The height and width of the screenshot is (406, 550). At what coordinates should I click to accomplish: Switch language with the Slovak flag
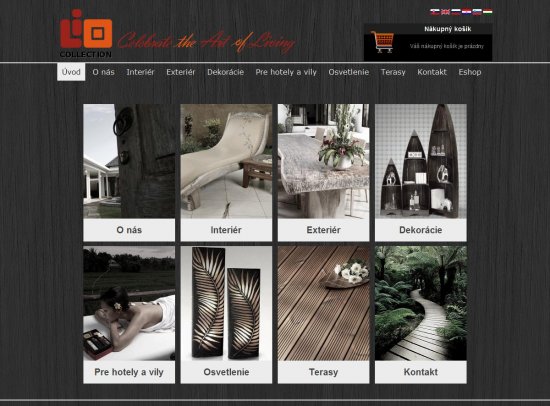[435, 12]
